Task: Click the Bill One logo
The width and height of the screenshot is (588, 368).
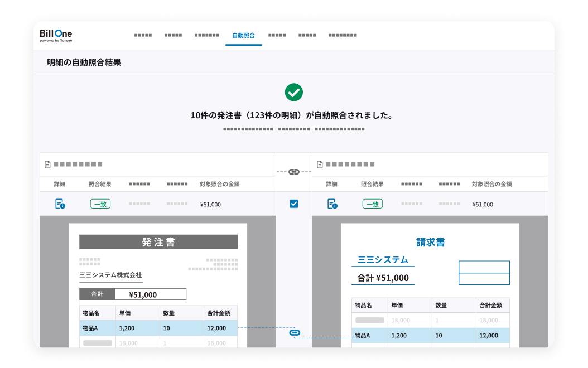Action: click(56, 35)
